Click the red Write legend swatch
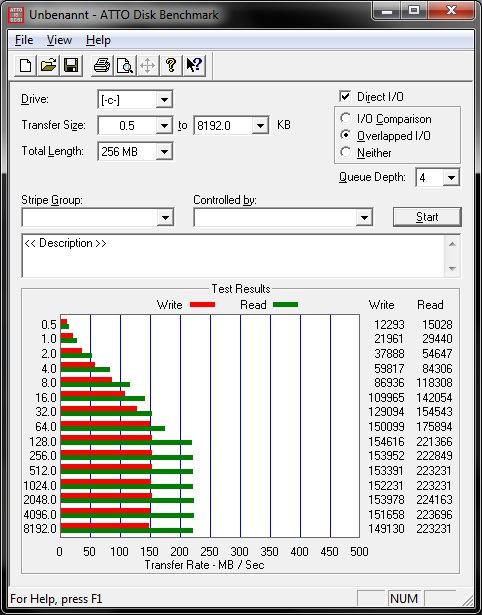 coord(202,304)
